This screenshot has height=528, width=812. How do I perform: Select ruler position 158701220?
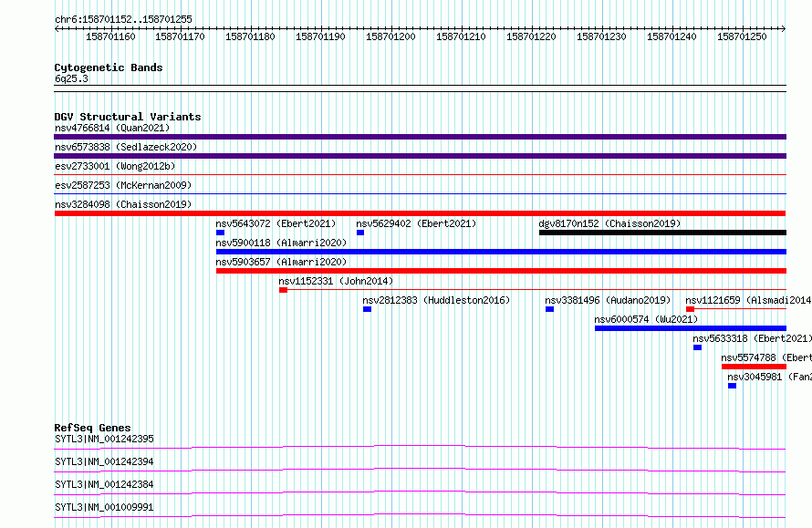[531, 36]
